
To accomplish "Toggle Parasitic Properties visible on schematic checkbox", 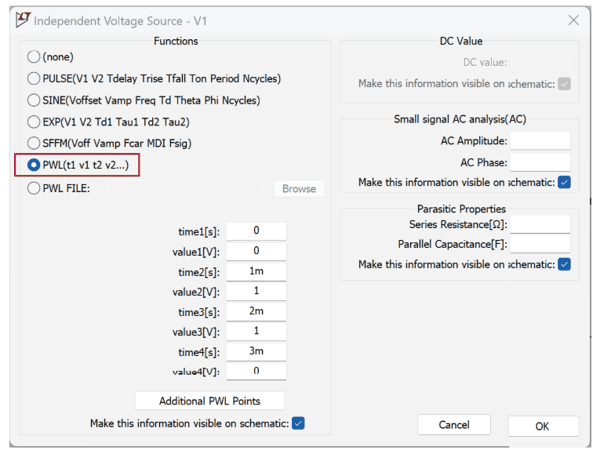I will [564, 265].
